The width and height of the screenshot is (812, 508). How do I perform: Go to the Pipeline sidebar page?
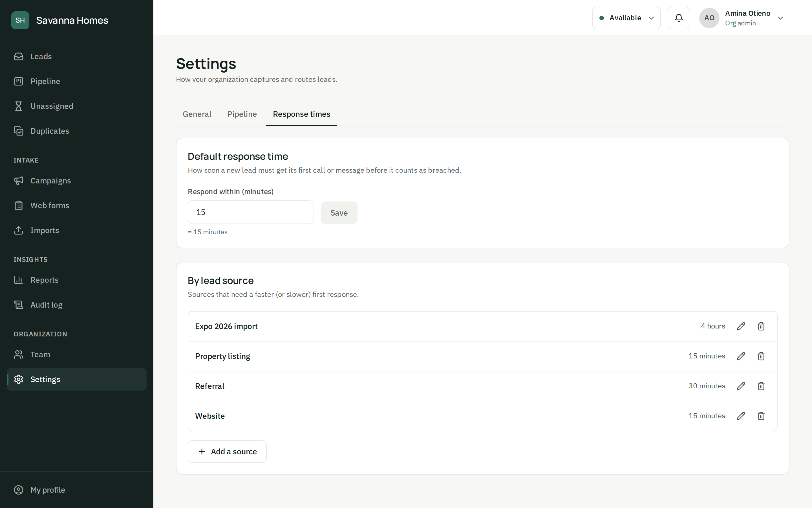tap(76, 81)
